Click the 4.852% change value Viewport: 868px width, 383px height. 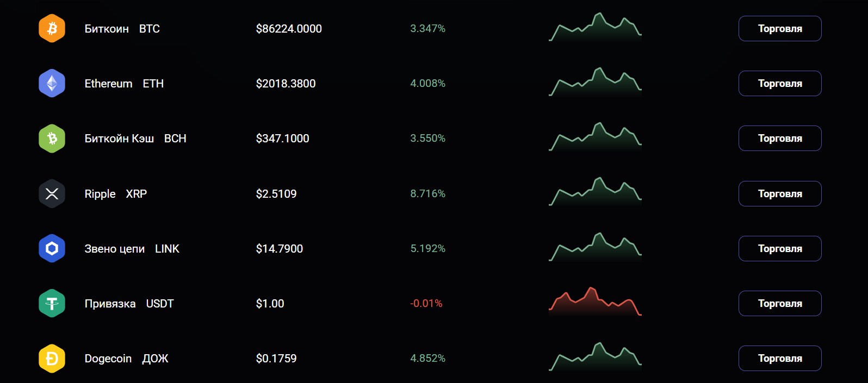click(427, 359)
